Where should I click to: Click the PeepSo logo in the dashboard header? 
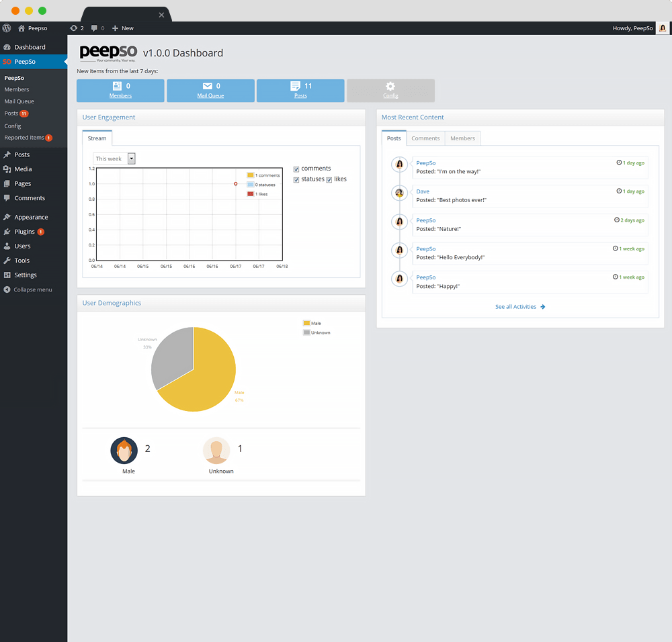coord(108,53)
